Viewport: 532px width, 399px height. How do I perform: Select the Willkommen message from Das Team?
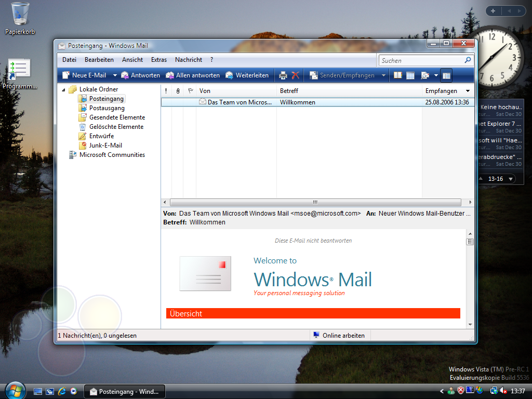(x=317, y=102)
